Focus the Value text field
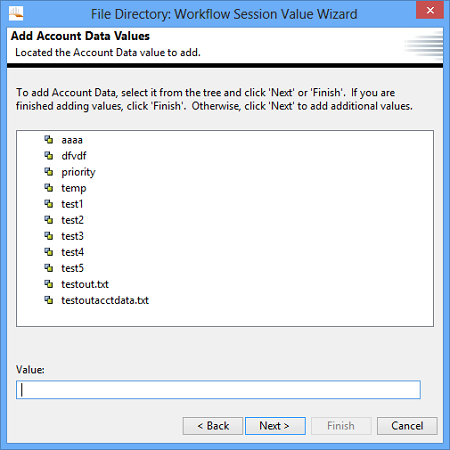450x450 pixels. pos(218,390)
